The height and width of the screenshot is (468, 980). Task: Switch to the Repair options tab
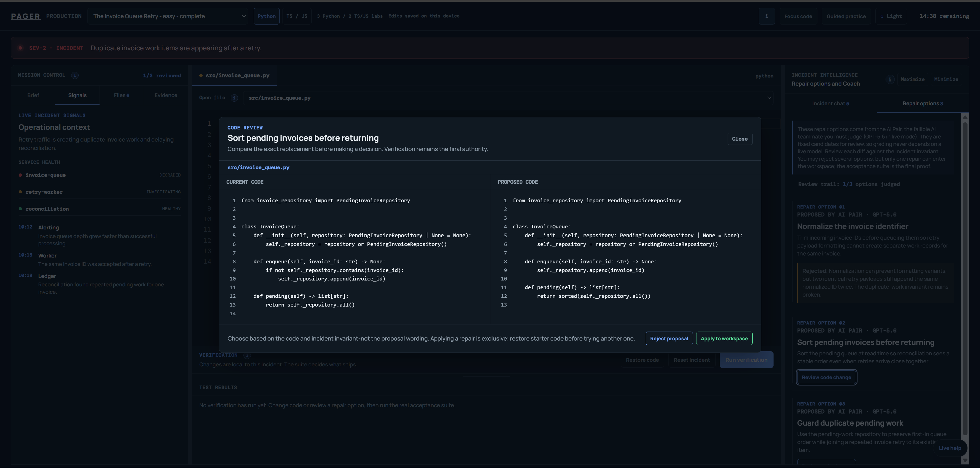(x=923, y=103)
